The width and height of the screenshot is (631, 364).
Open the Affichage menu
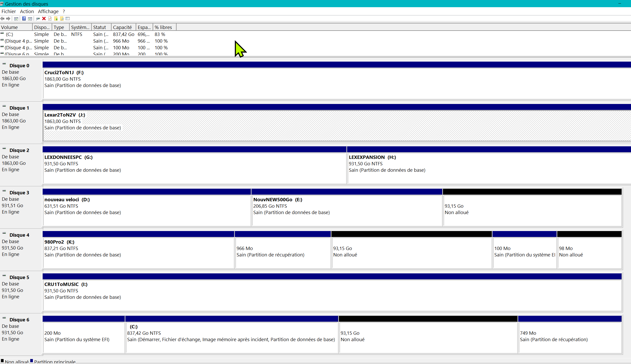pyautogui.click(x=48, y=11)
